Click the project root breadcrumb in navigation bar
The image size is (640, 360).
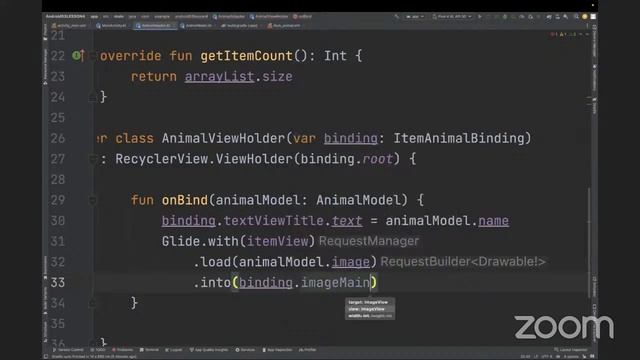(x=65, y=17)
